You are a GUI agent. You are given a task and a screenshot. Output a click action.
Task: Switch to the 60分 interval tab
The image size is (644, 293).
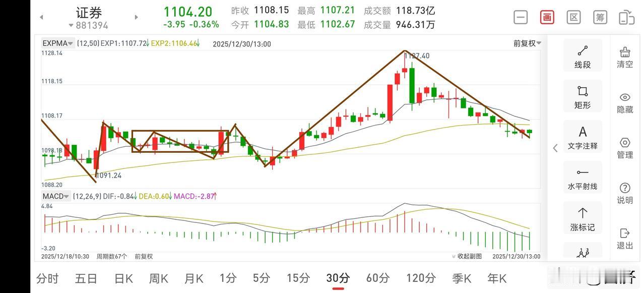(377, 278)
